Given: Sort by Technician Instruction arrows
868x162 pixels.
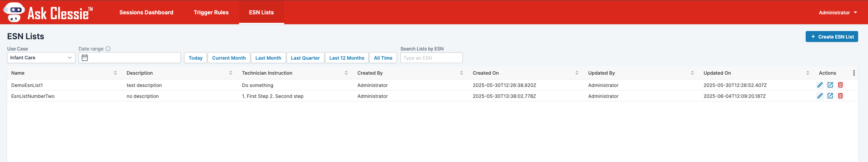Looking at the screenshot, I should [346, 73].
